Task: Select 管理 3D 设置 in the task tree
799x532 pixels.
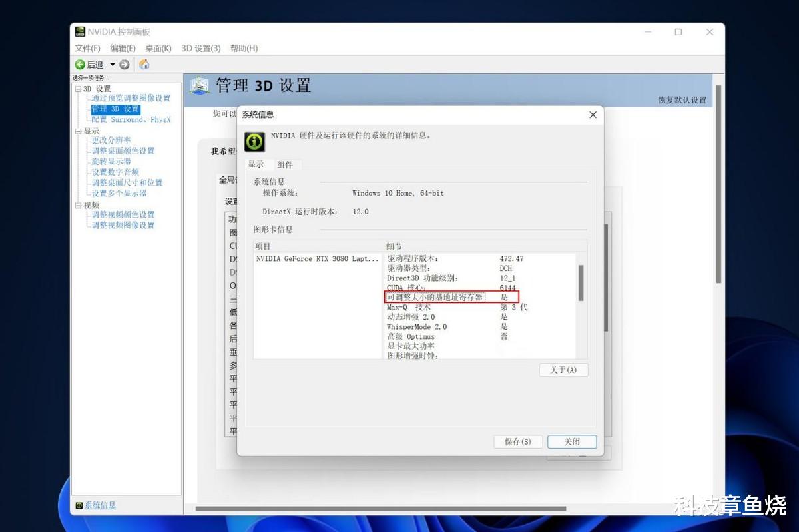Action: pos(115,109)
